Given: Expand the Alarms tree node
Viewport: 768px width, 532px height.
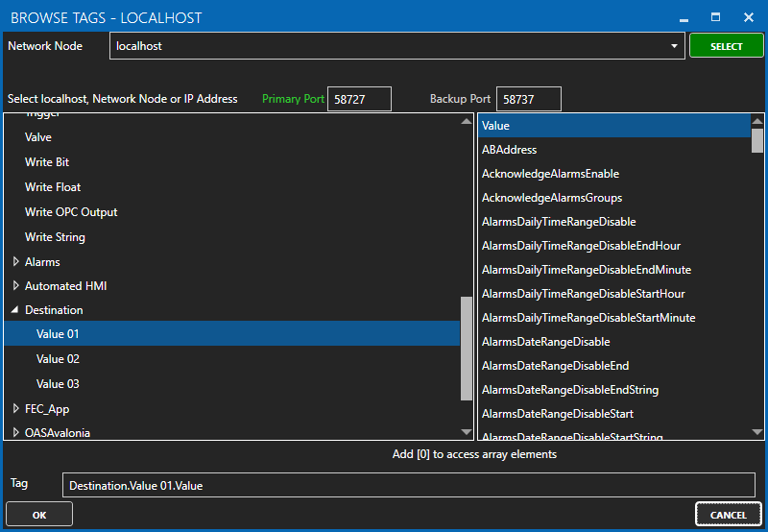Looking at the screenshot, I should point(15,262).
